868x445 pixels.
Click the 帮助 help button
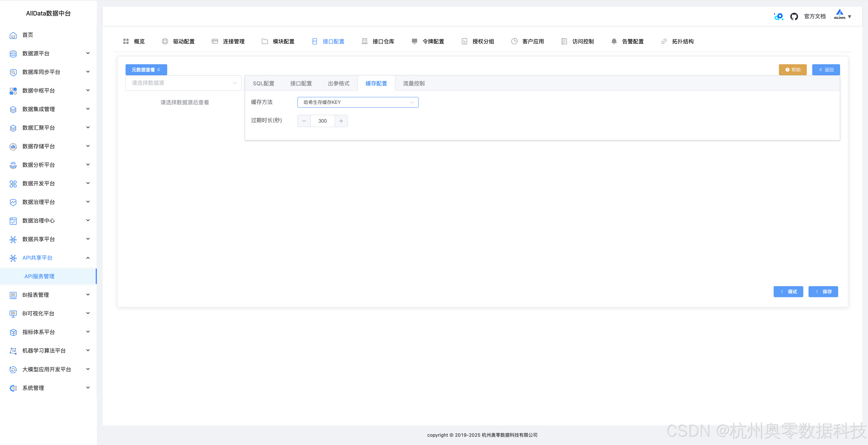click(x=792, y=70)
